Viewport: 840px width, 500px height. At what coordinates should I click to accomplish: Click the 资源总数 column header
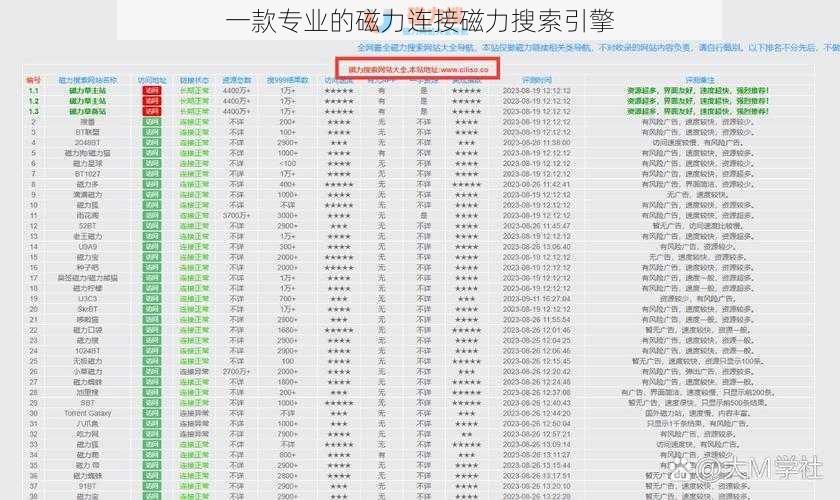point(236,80)
